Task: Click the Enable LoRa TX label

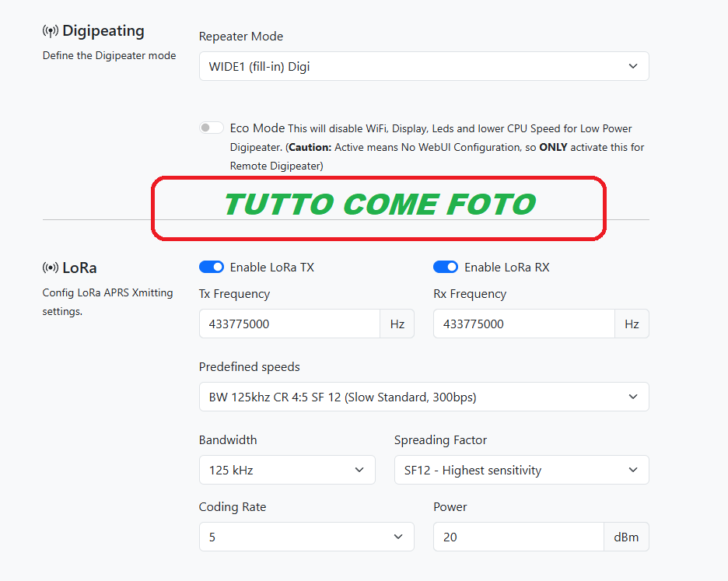Action: pos(272,268)
